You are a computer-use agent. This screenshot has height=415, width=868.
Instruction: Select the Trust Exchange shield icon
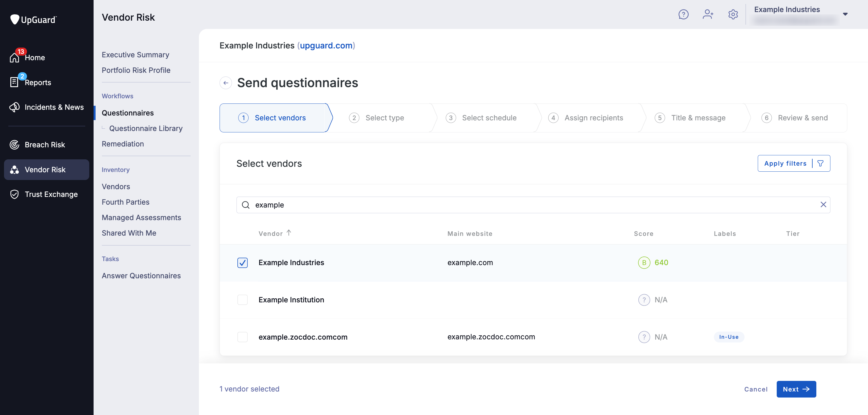pyautogui.click(x=14, y=194)
